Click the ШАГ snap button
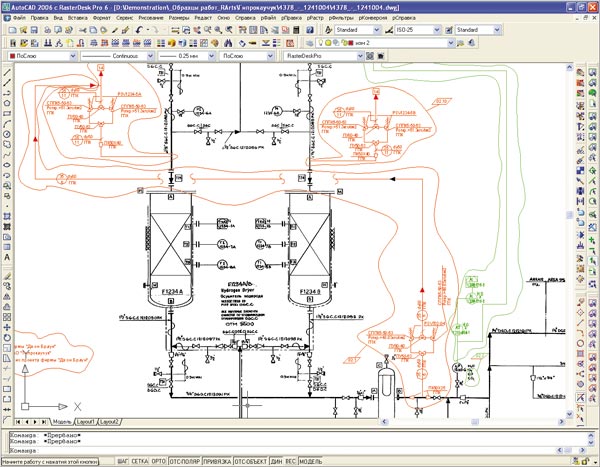 click(123, 461)
